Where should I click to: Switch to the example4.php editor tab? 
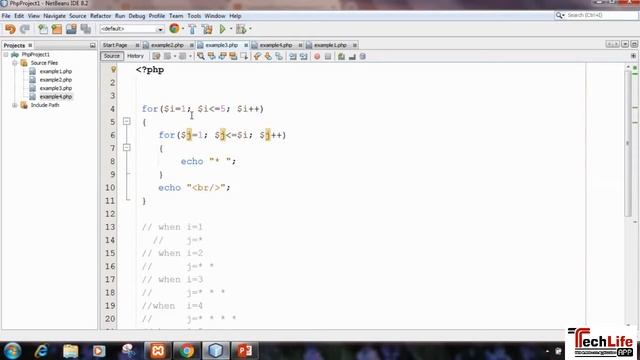point(276,45)
